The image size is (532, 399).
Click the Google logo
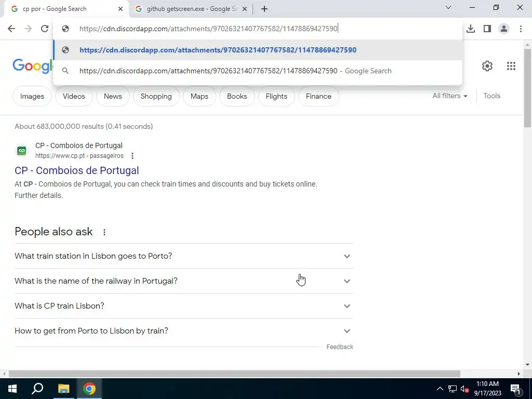coord(33,66)
